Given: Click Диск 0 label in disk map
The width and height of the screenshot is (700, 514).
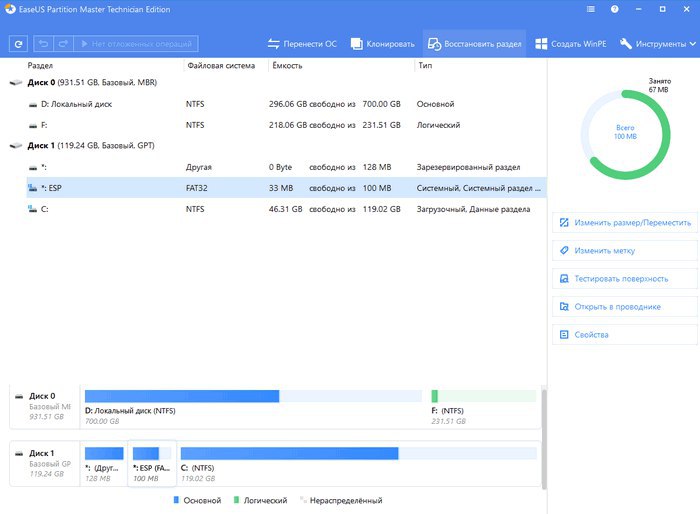Looking at the screenshot, I should (x=42, y=396).
